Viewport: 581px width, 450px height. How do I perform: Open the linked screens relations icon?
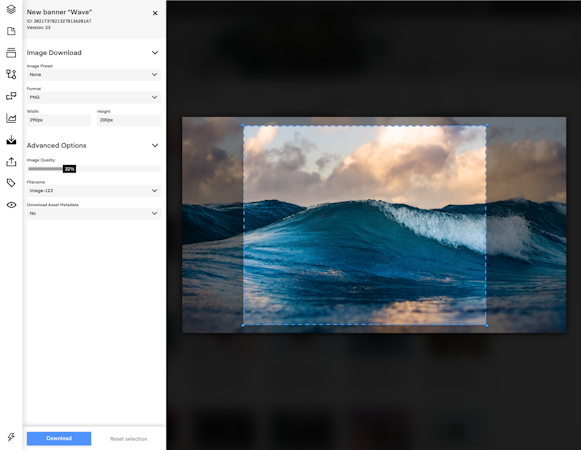[x=11, y=96]
